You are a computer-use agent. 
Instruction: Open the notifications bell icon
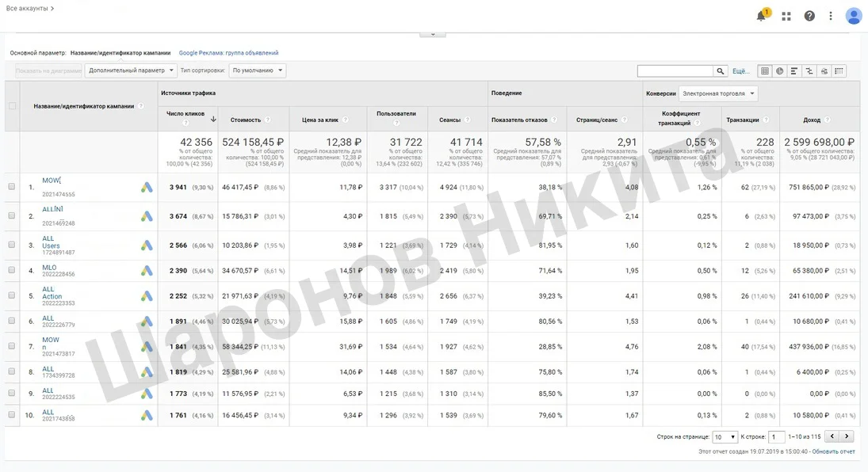point(761,16)
